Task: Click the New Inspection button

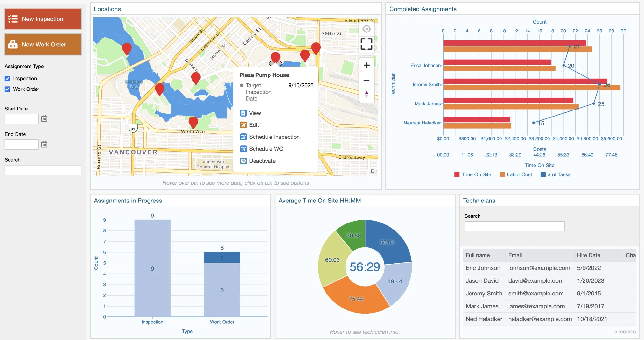Action: pos(43,19)
